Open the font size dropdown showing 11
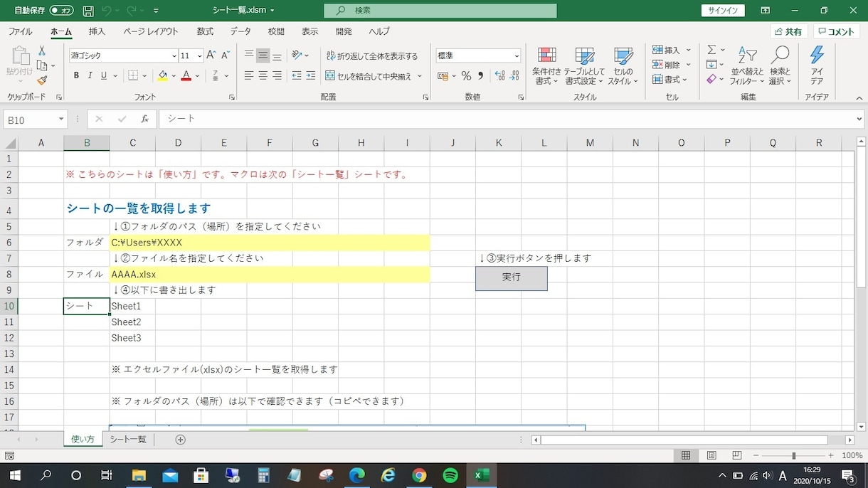Viewport: 868px width, 488px height. pos(200,55)
